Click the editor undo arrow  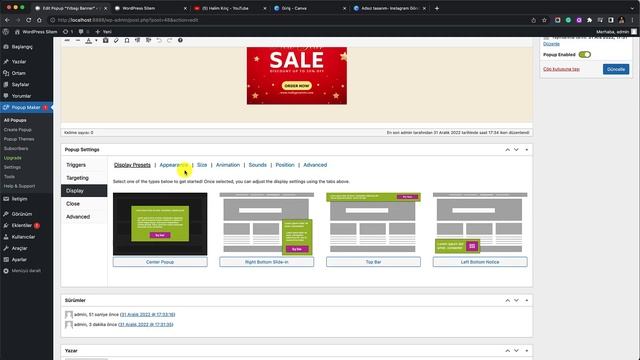point(159,40)
